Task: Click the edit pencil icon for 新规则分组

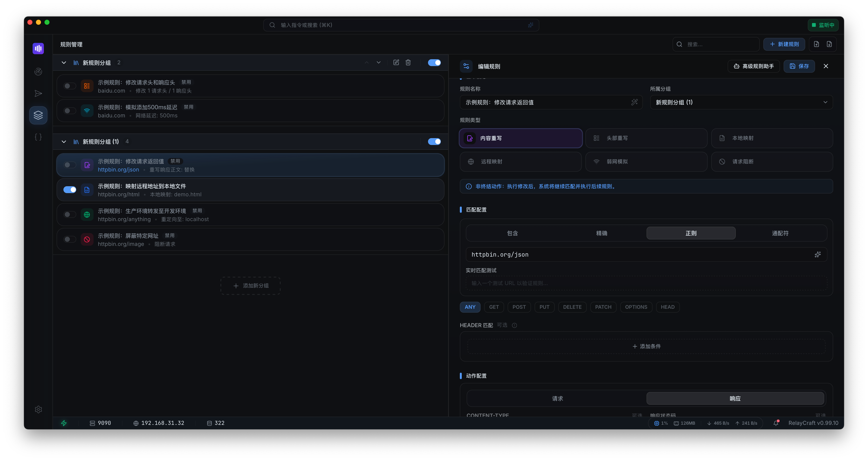Action: click(x=396, y=62)
